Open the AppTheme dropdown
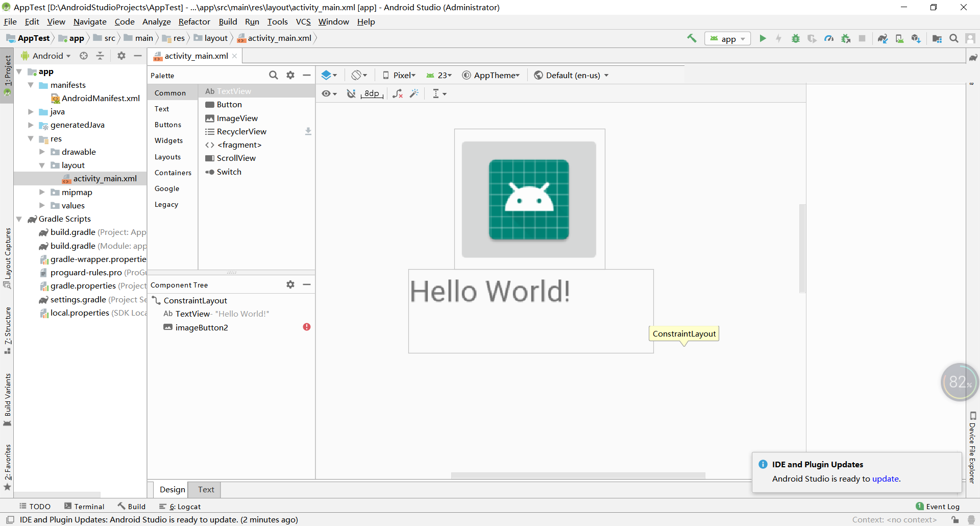Image resolution: width=980 pixels, height=526 pixels. 491,75
